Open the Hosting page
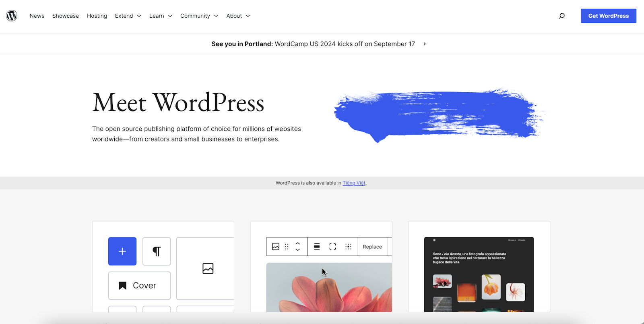644x324 pixels. [97, 16]
